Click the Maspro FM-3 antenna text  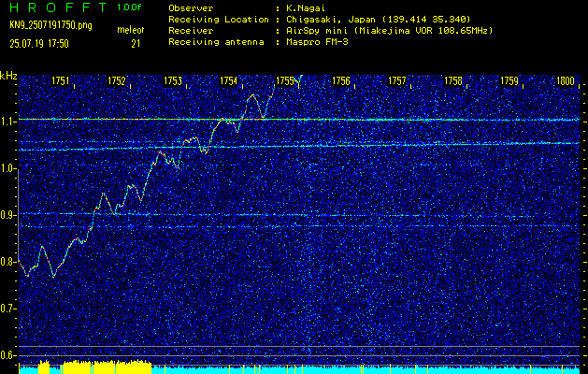(x=317, y=42)
